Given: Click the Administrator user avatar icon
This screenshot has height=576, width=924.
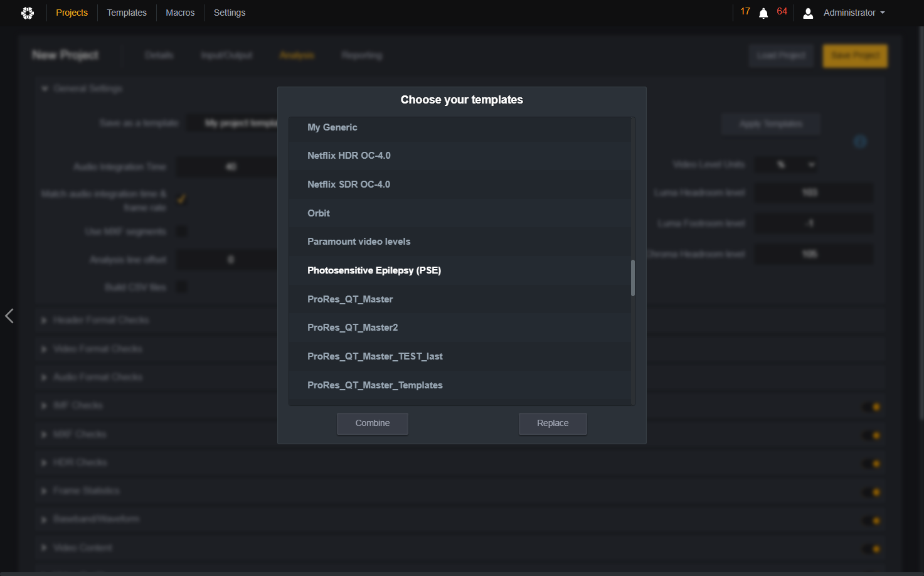Looking at the screenshot, I should click(808, 13).
